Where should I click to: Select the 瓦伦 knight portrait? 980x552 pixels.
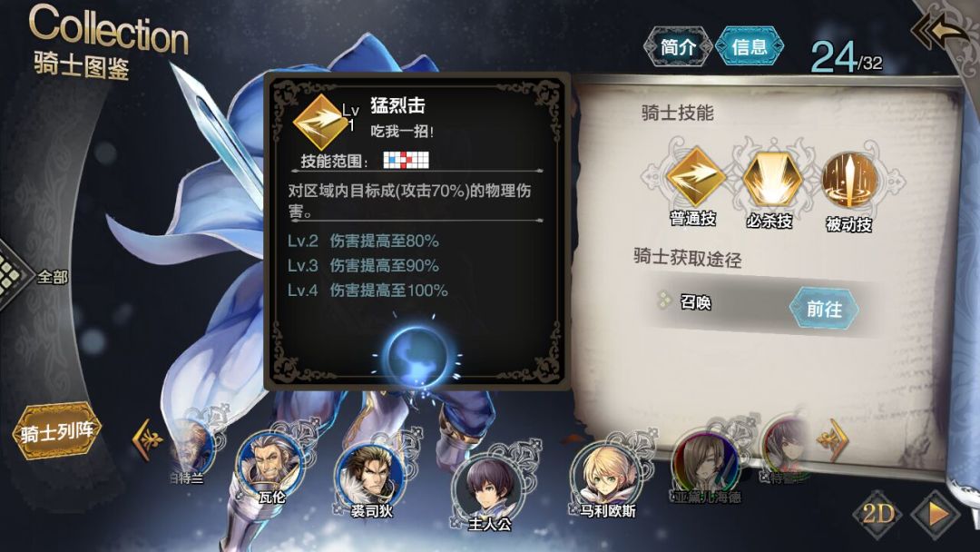(269, 465)
